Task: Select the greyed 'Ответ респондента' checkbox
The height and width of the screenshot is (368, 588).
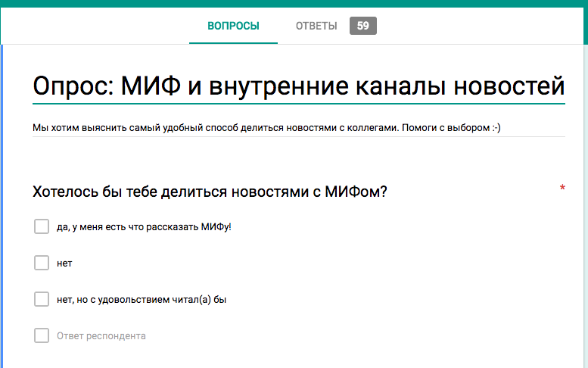Action: [x=42, y=335]
